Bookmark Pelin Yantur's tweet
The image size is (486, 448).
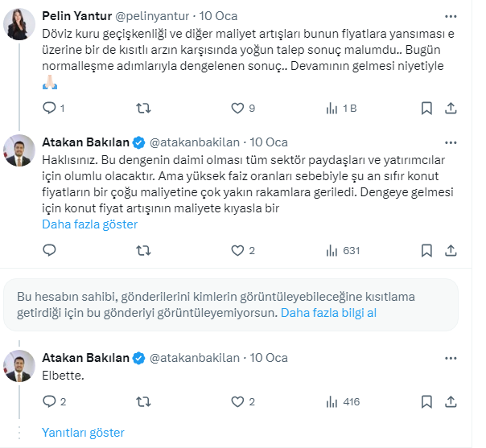[426, 108]
